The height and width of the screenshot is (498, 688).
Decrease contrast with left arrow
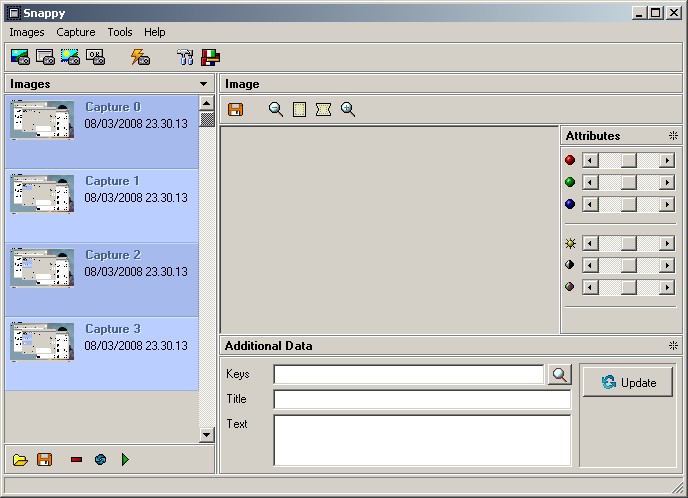click(x=590, y=265)
